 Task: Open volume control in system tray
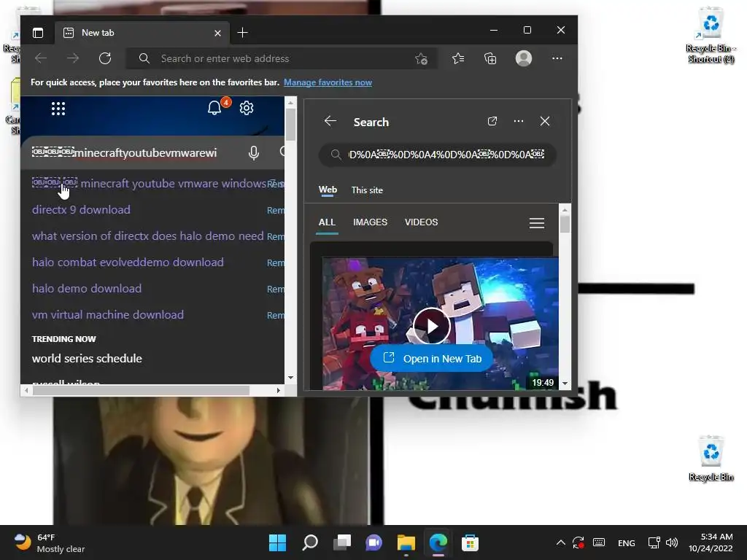click(x=672, y=542)
